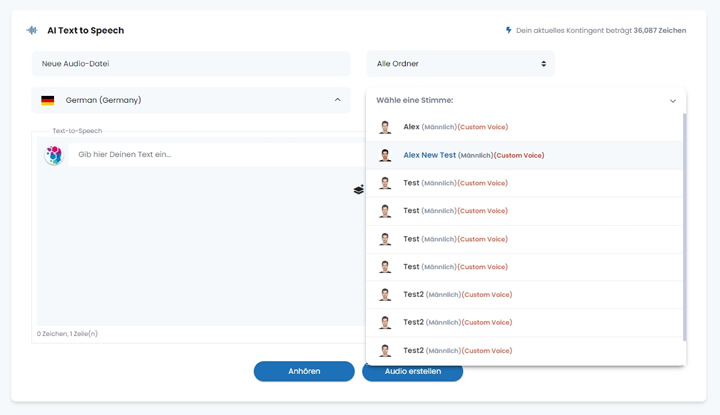Click into the Gib hier Deinen Text ein area

(x=200, y=155)
